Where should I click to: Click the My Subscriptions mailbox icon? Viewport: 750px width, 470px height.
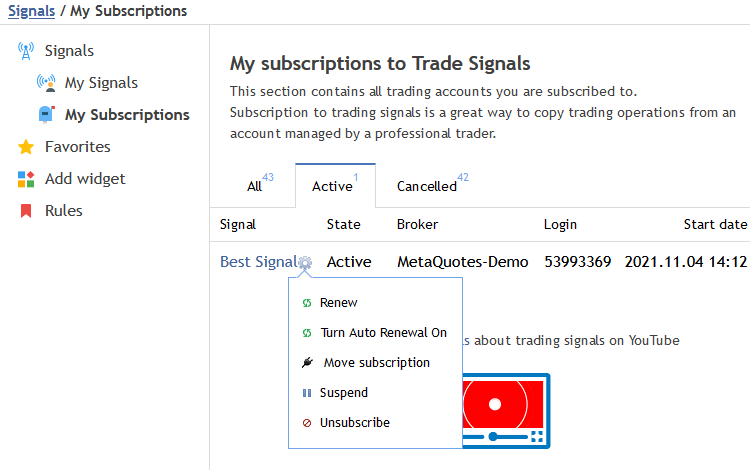pos(46,115)
